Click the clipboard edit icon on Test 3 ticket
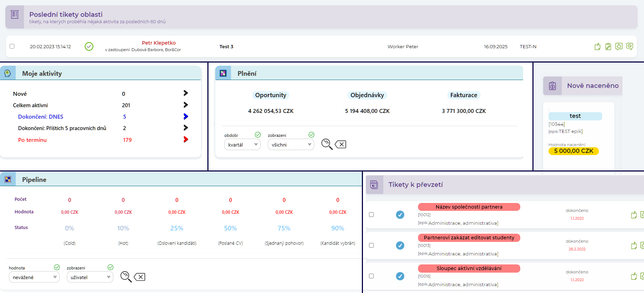 coord(608,46)
